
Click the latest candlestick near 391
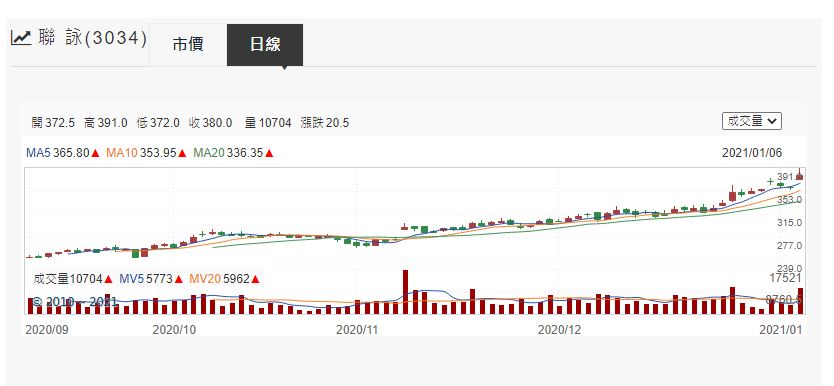[x=799, y=176]
